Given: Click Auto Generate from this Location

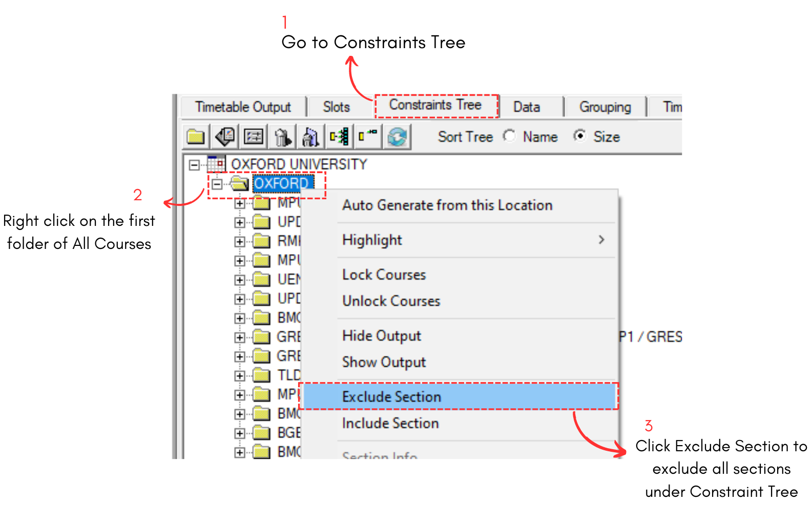Looking at the screenshot, I should point(447,205).
